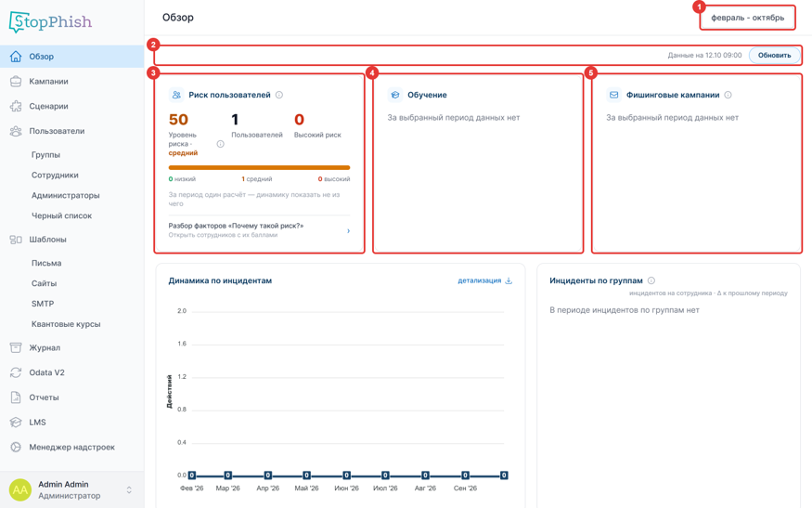Click the document icon beside Отчеты
The width and height of the screenshot is (812, 508).
tap(16, 397)
